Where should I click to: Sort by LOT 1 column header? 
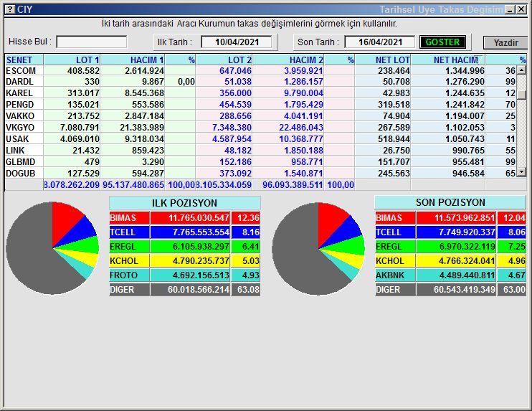click(x=72, y=60)
